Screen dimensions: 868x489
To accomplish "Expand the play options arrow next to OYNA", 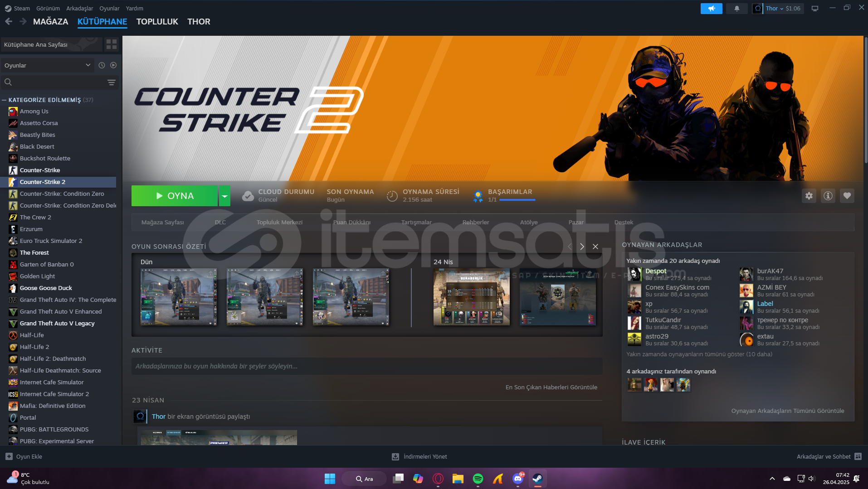I will point(224,196).
